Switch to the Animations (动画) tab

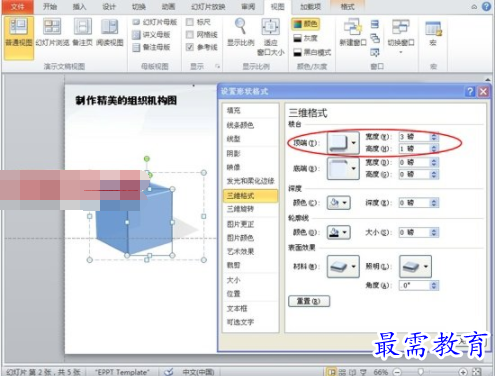168,7
